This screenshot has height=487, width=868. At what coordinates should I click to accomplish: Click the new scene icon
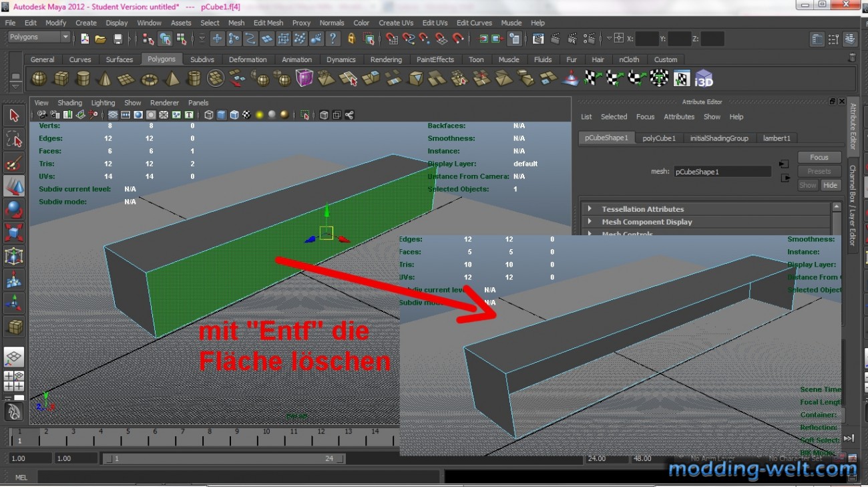click(85, 39)
